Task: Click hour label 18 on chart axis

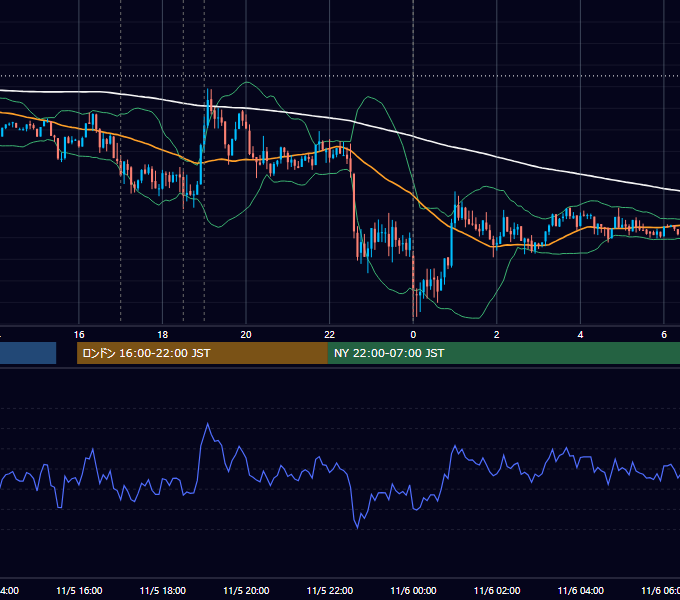Action: click(x=162, y=334)
